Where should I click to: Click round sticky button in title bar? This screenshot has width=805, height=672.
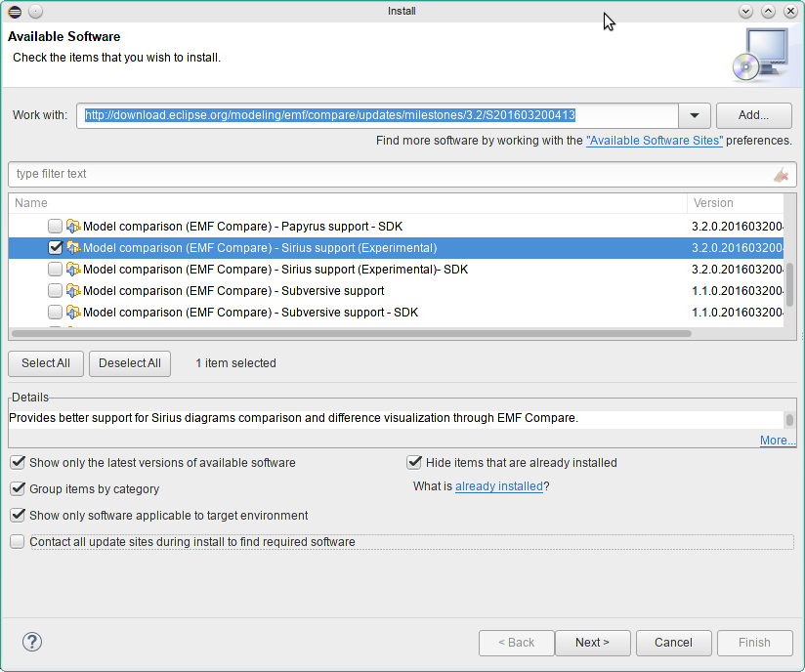(x=35, y=12)
